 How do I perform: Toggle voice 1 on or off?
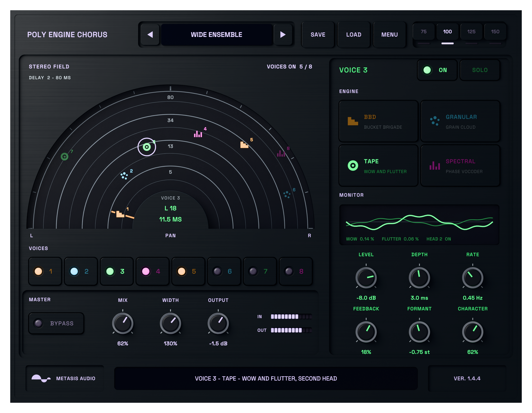[x=45, y=271]
